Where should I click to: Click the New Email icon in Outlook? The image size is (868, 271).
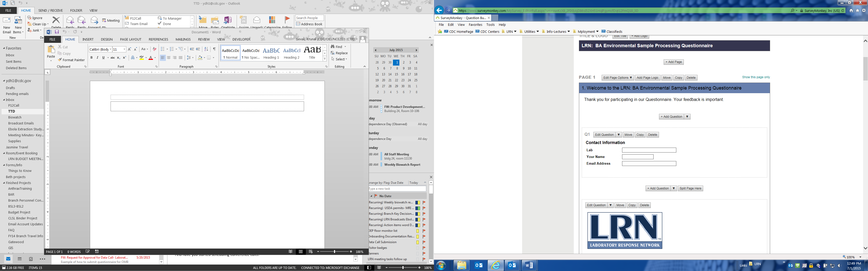(x=7, y=20)
